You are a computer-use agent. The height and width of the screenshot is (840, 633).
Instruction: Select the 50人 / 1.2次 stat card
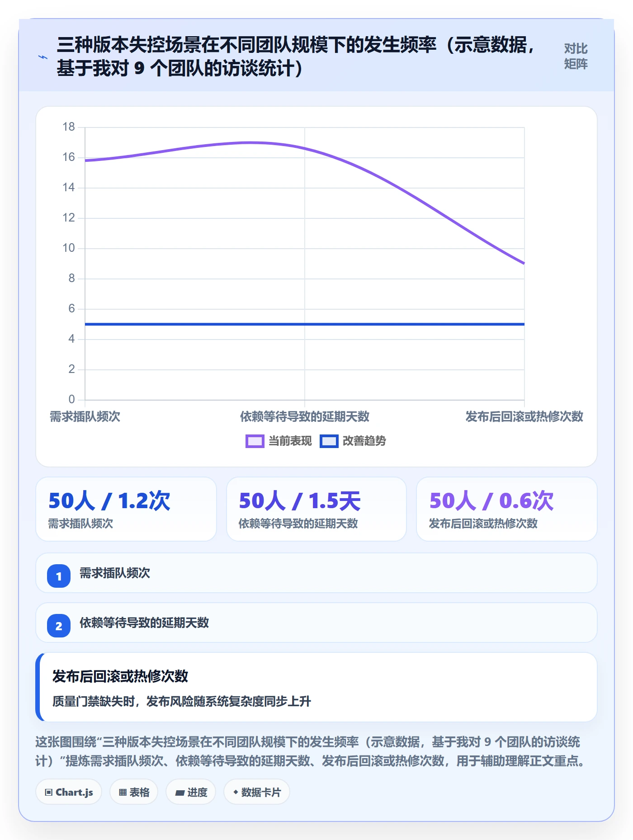click(126, 509)
